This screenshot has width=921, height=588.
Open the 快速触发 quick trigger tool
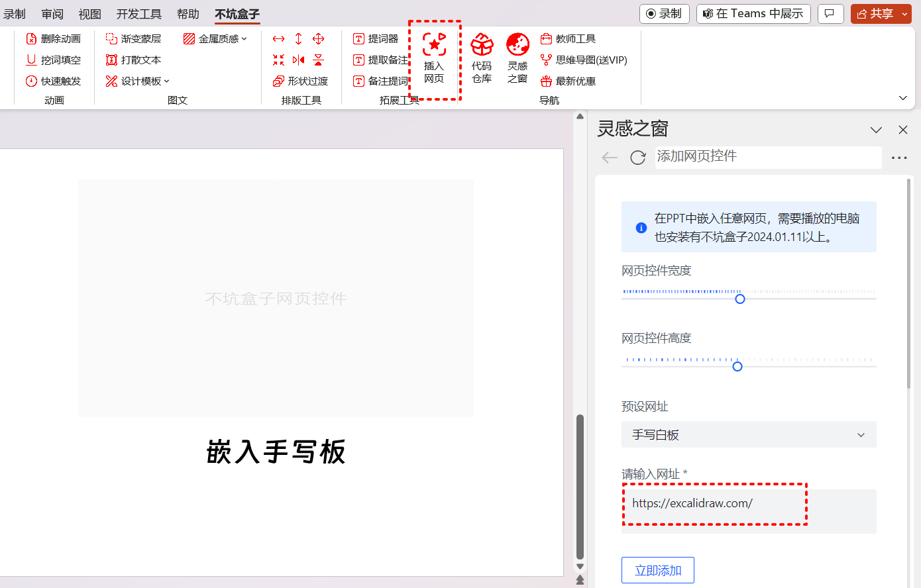[53, 81]
